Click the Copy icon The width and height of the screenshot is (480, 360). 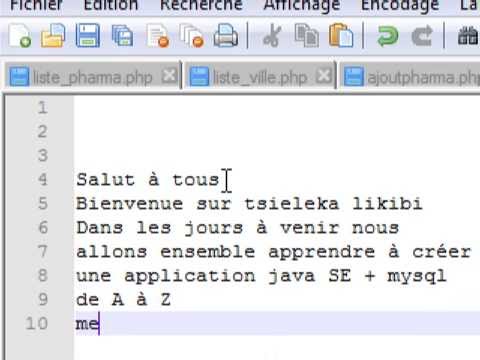307,35
